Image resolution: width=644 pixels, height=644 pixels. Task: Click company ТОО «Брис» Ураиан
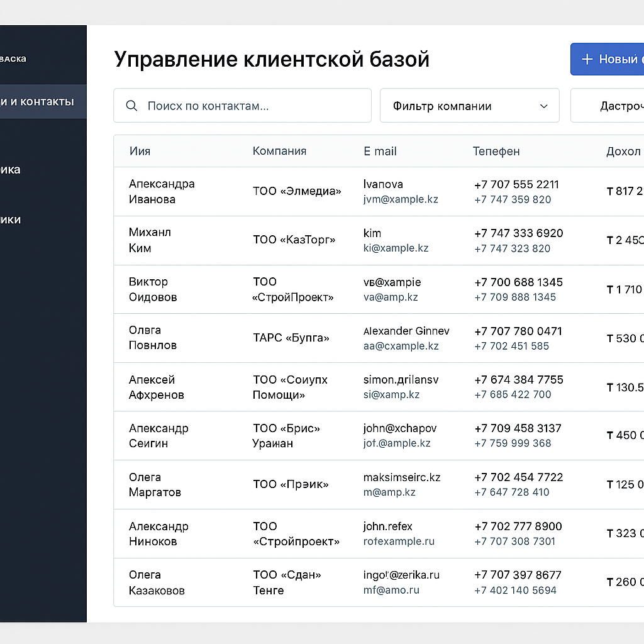(286, 435)
